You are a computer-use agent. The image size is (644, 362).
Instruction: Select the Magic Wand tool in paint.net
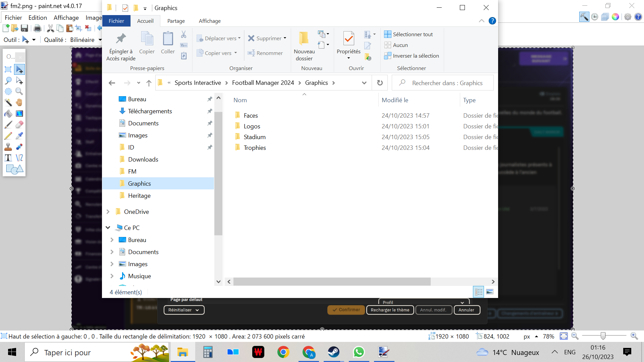point(8,103)
